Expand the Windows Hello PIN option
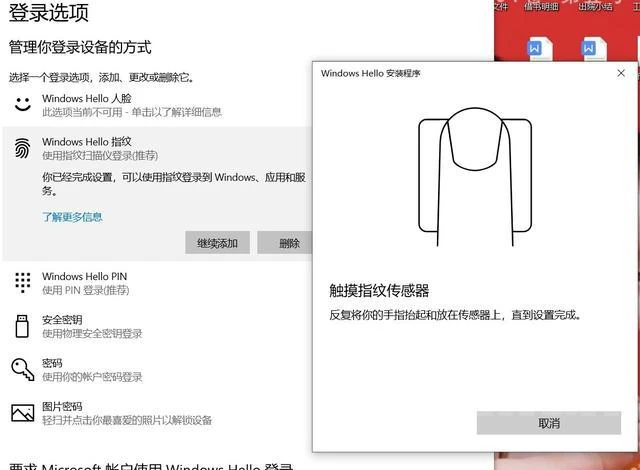 [84, 276]
